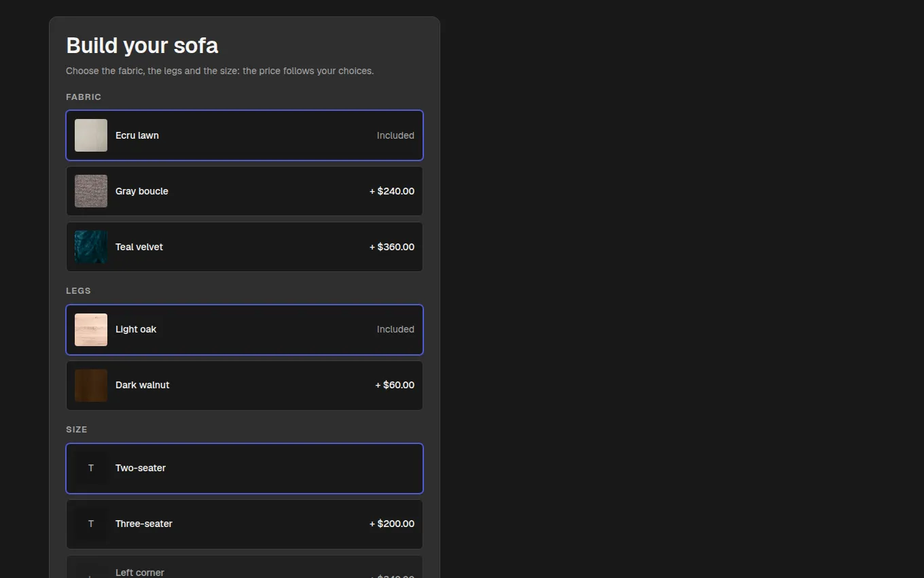Click the Light oak wood swatch
The height and width of the screenshot is (578, 924).
click(91, 330)
